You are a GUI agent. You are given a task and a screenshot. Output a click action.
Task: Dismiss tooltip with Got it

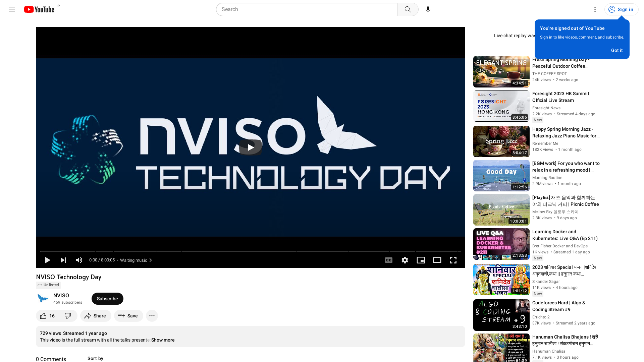pyautogui.click(x=616, y=50)
